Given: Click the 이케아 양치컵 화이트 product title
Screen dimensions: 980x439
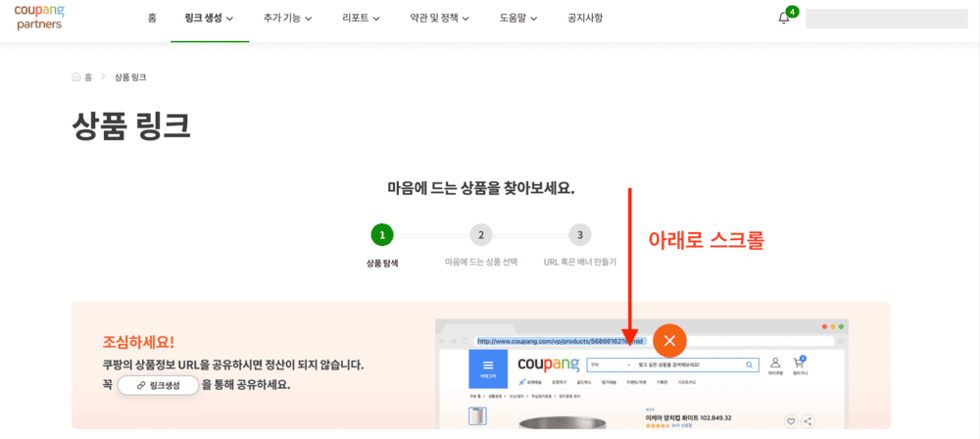Looking at the screenshot, I should 688,417.
